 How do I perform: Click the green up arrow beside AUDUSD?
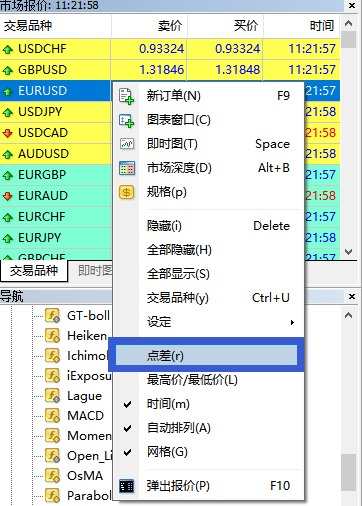[8, 154]
